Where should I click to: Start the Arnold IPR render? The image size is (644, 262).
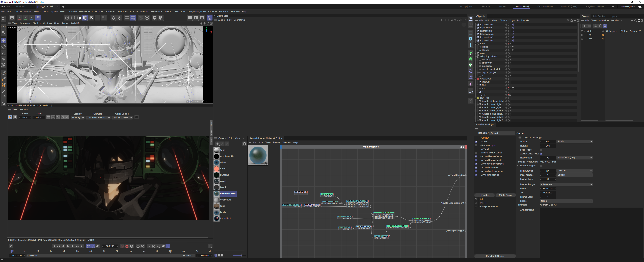10,117
